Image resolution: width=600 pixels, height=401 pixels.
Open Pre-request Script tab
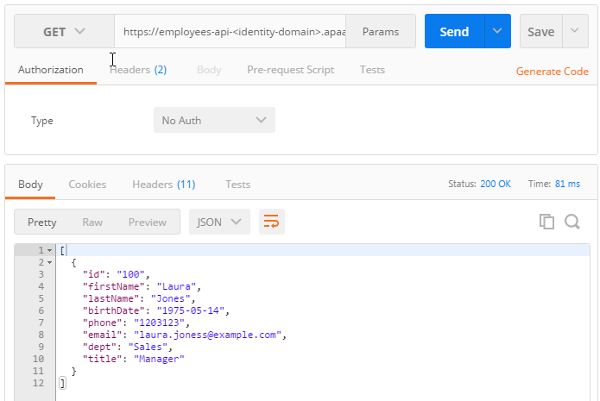click(x=290, y=70)
